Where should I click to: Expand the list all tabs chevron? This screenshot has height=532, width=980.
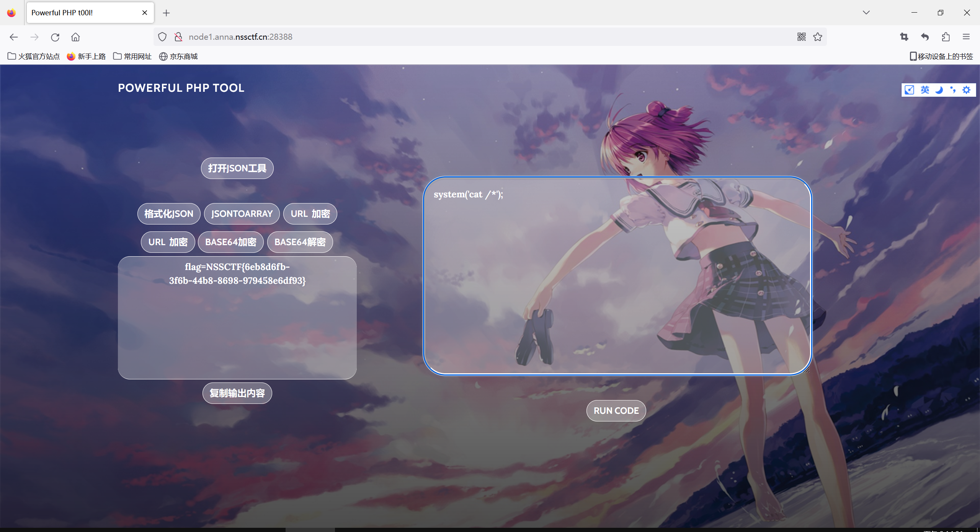(866, 13)
